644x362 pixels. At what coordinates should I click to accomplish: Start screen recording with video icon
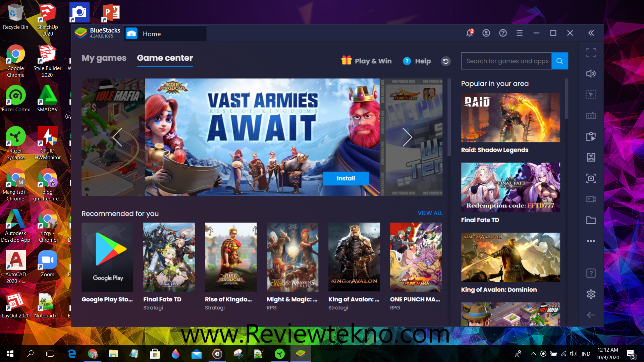click(x=591, y=199)
